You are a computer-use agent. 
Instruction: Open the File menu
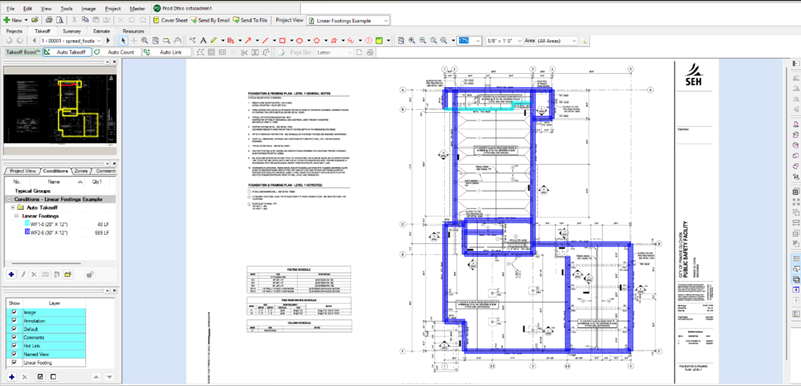[x=10, y=9]
